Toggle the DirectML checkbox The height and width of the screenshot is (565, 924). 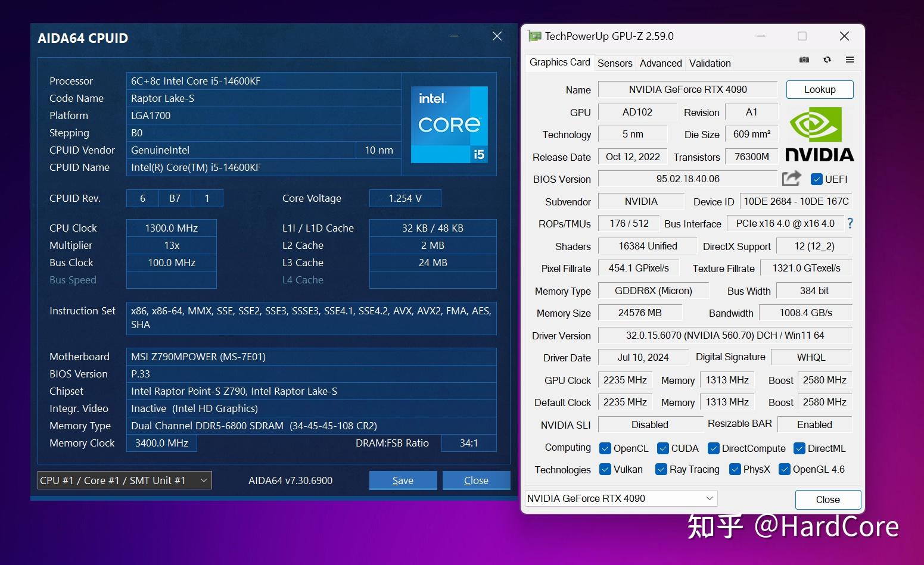pyautogui.click(x=799, y=448)
